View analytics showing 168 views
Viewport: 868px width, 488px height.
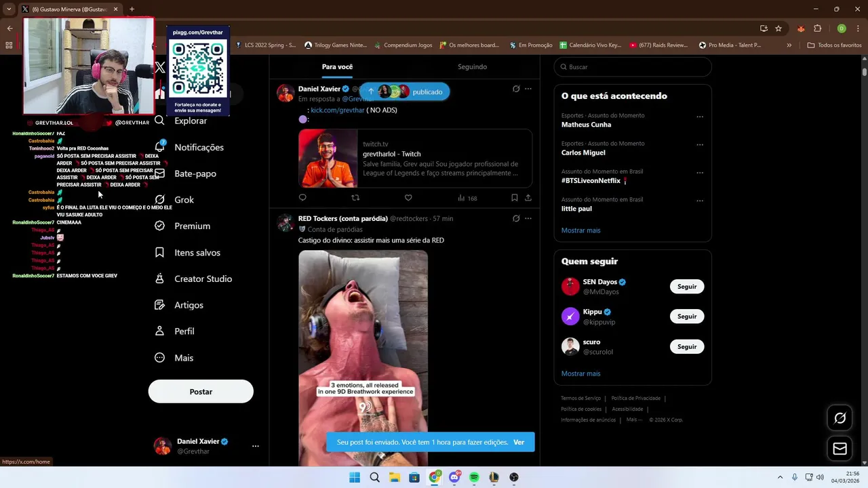467,198
